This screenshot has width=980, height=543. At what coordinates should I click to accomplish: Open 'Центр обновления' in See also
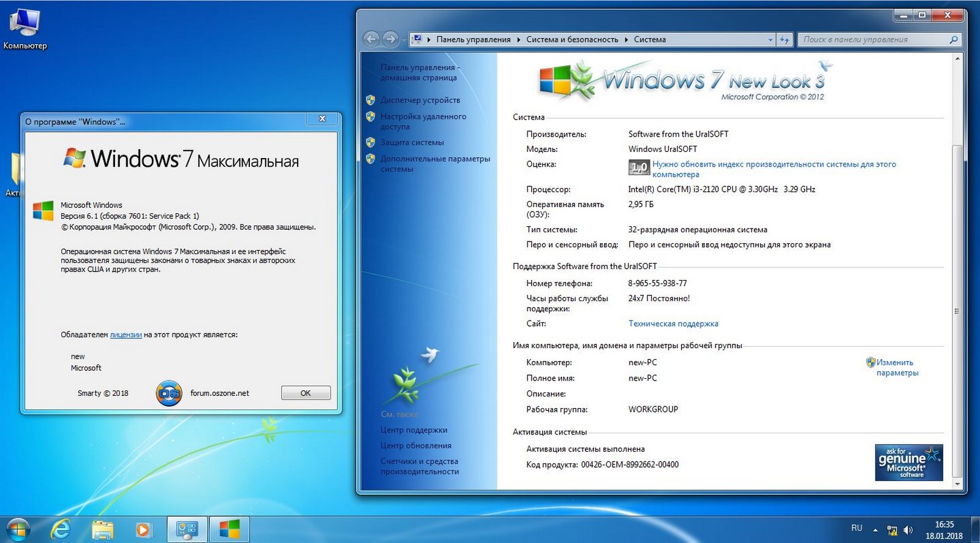click(x=416, y=446)
